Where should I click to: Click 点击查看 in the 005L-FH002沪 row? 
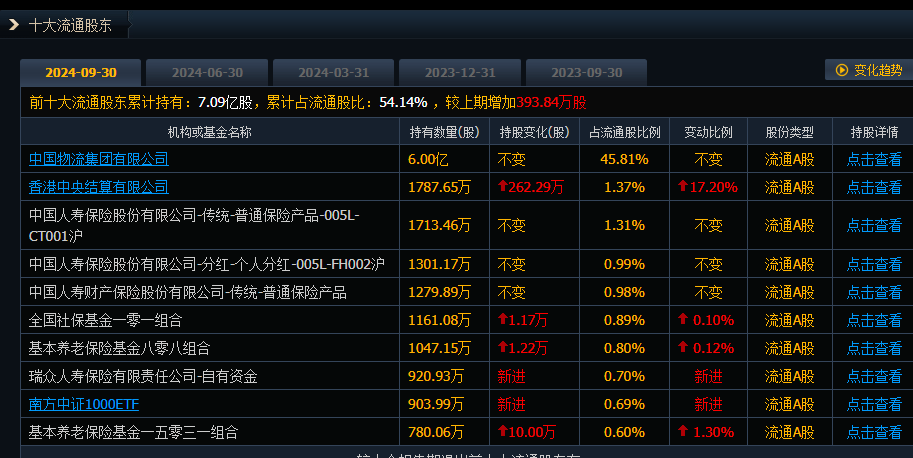(874, 264)
